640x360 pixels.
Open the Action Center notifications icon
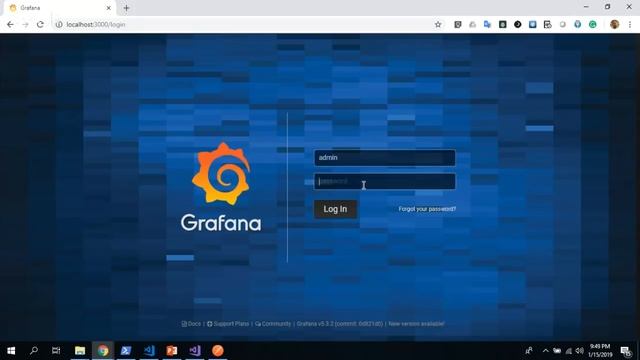point(626,351)
